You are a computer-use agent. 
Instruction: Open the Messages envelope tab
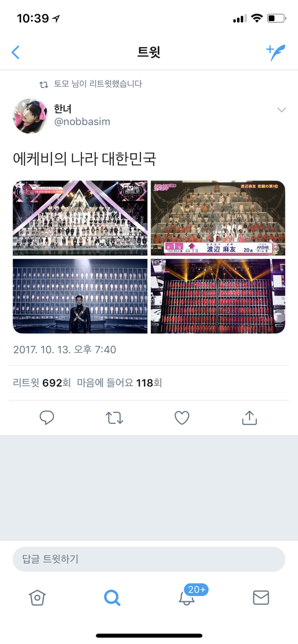tap(261, 598)
